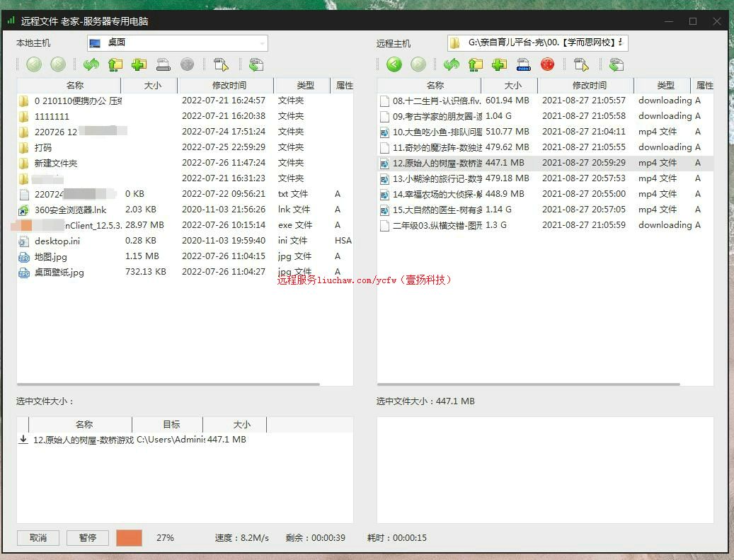734x560 pixels.
Task: Click the red disconnect icon on remote toolbar
Action: point(548,64)
